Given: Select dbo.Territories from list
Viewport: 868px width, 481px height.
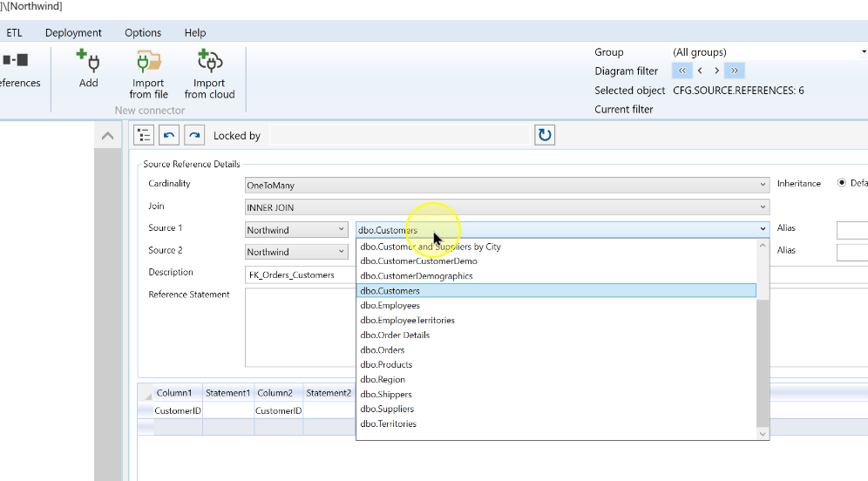Looking at the screenshot, I should [556, 423].
